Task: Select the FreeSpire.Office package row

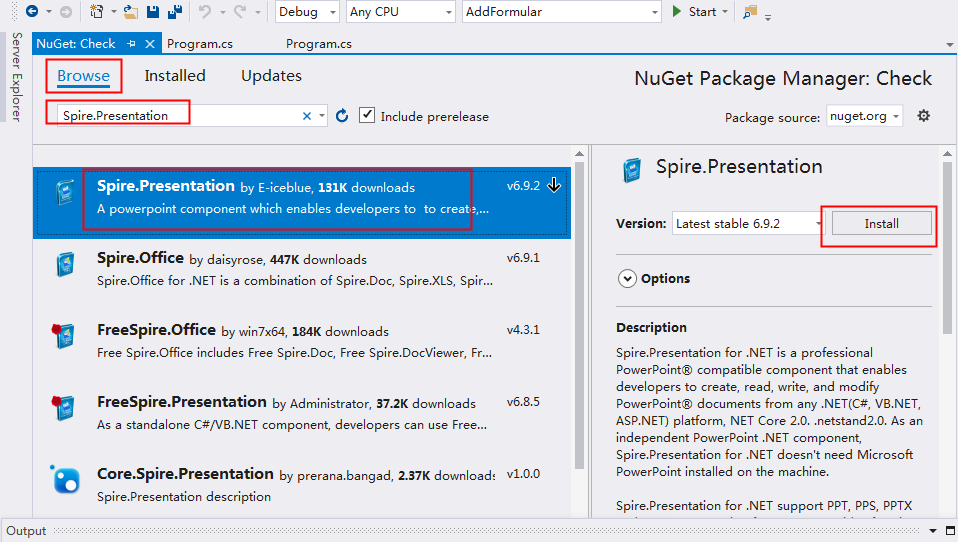Action: [302, 346]
